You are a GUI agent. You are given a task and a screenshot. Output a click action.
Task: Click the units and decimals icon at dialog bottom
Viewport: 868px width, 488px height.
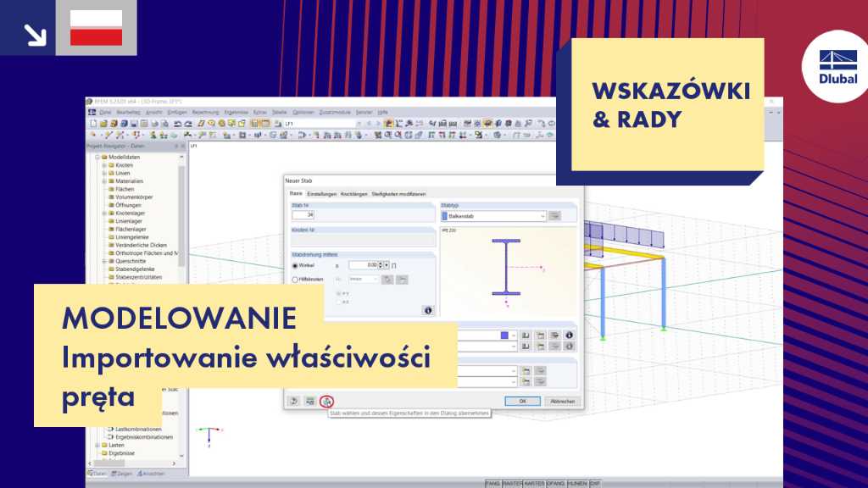click(310, 401)
